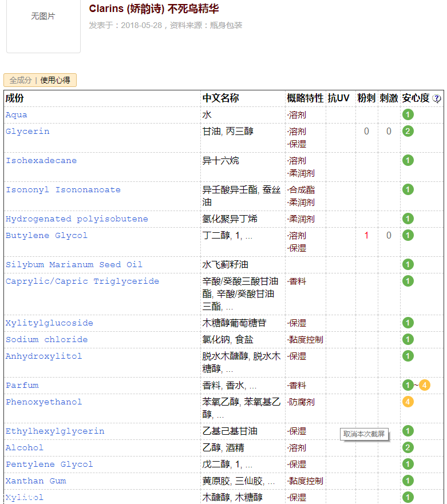The image size is (447, 504).
Task: Switch to the 全成分 tab
Action: pyautogui.click(x=20, y=80)
